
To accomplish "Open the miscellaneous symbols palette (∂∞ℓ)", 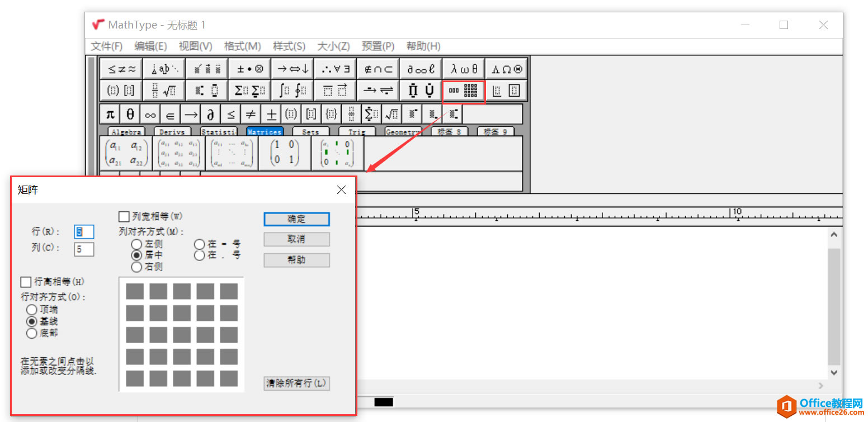I will [421, 69].
